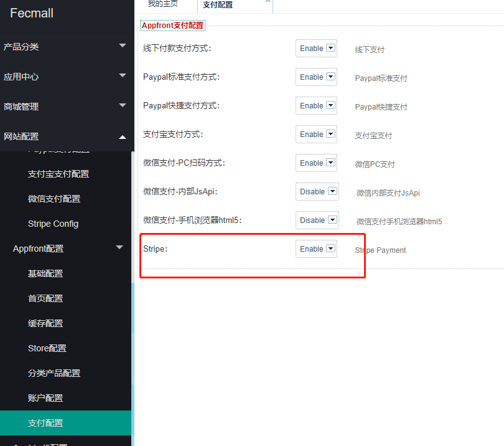504x446 pixels.
Task: Open 微信支付-PC扫码方式 Enable dropdown
Action: [x=316, y=163]
